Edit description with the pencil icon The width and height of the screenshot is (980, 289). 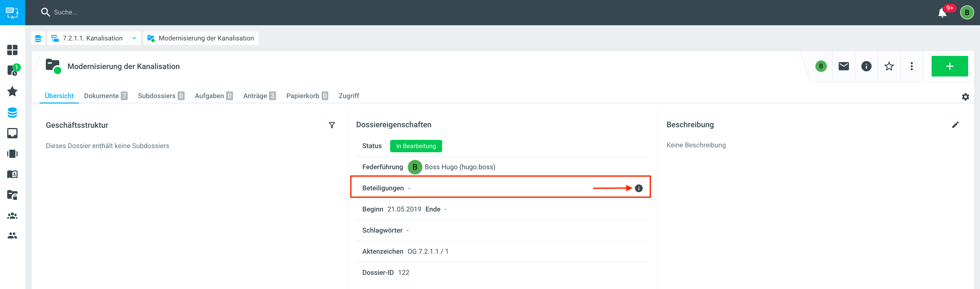tap(955, 125)
